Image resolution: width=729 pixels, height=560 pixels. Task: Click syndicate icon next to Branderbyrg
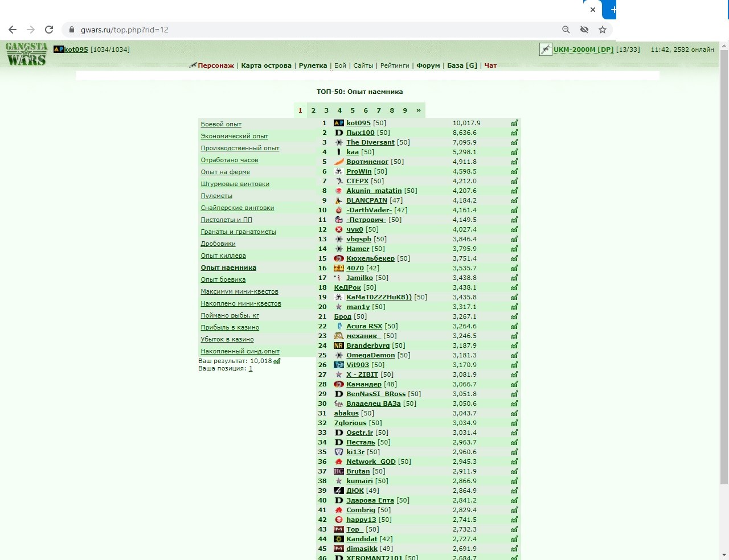point(339,345)
